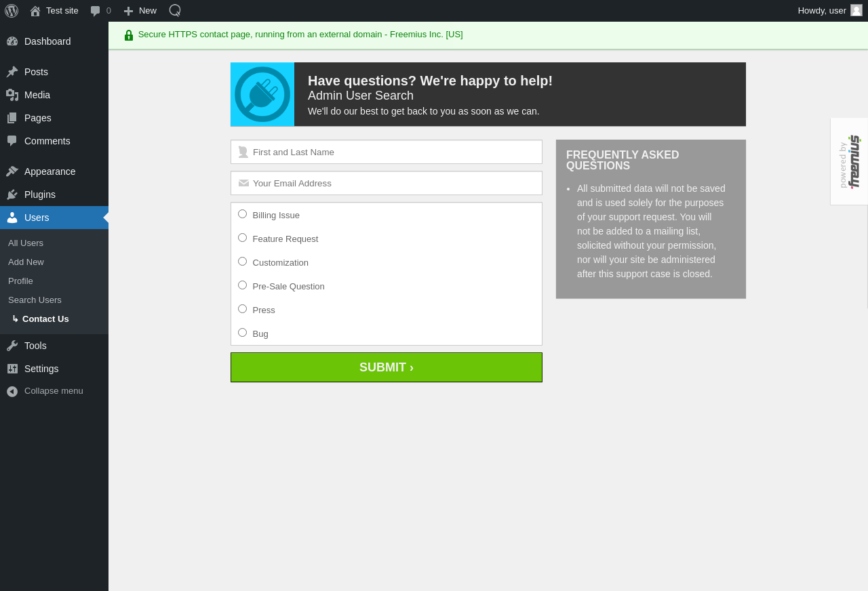Open the Test site home icon
Screen dimensions: 868x591
(x=35, y=11)
